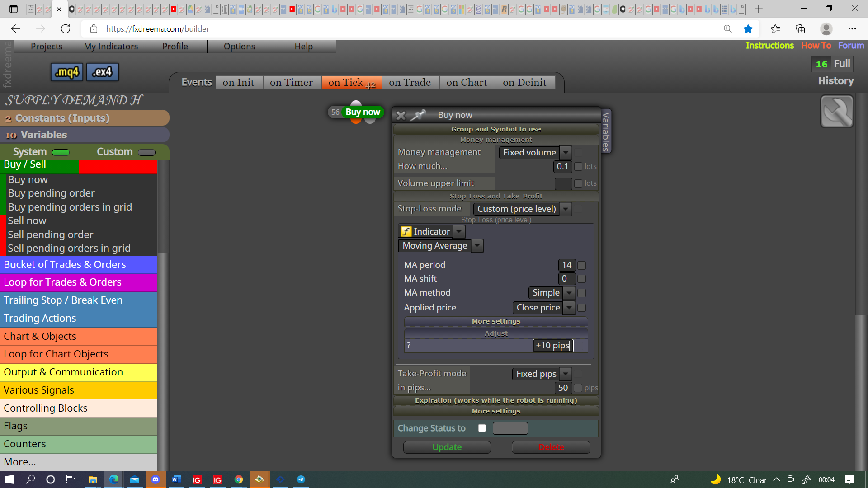Pin the Buy now dialog
Viewport: 868px width, 488px height.
[x=418, y=115]
